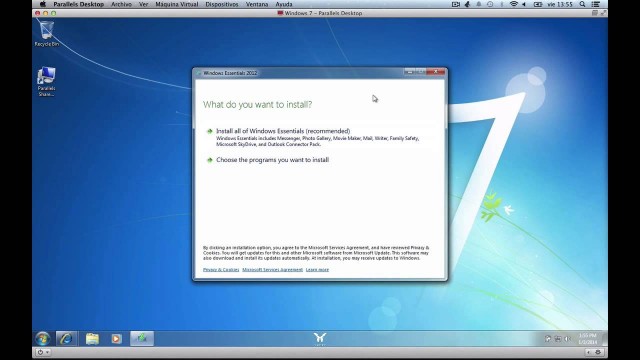Open the Ayuda menu
The image size is (640, 360).
point(284,4)
